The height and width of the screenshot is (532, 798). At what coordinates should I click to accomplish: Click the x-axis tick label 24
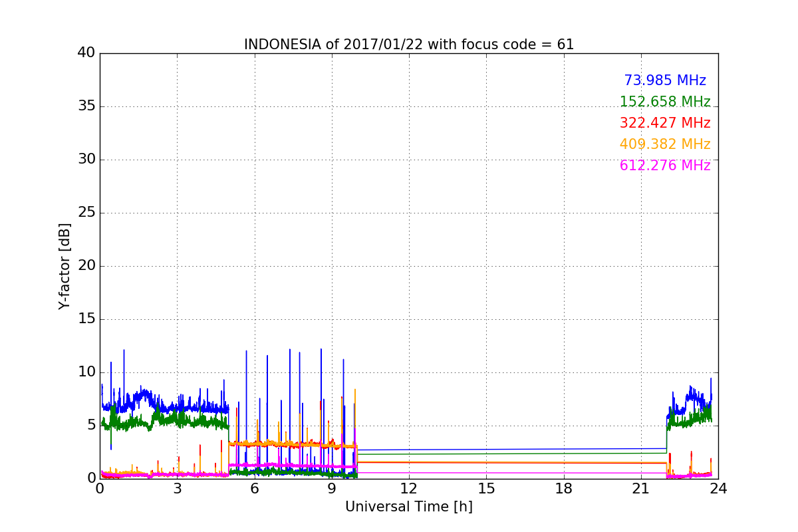click(718, 489)
